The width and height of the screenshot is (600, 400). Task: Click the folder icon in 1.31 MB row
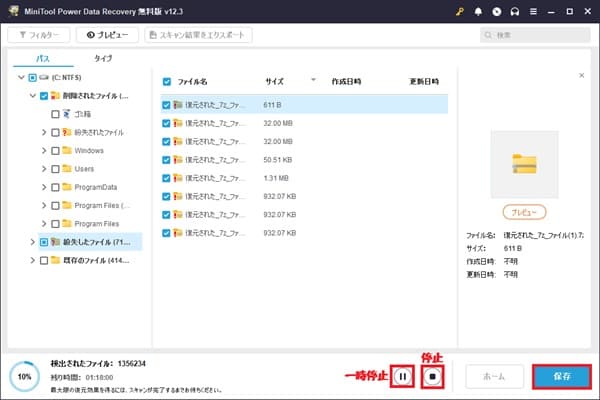coord(178,178)
